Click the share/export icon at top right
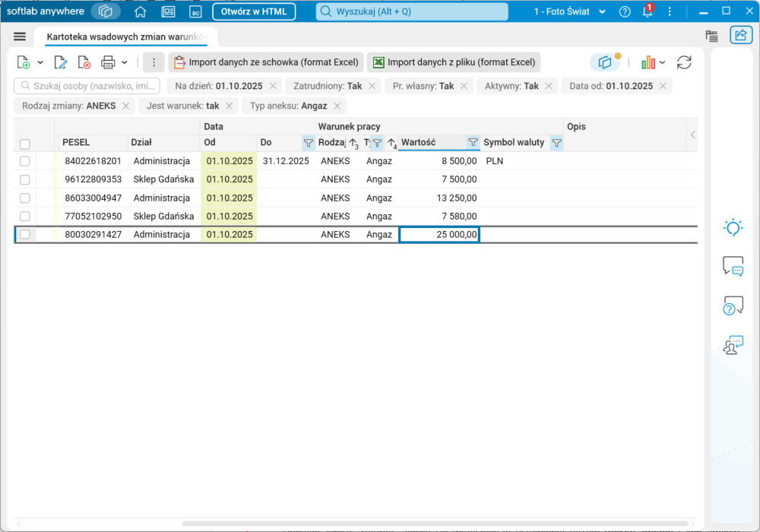Viewport: 760px width, 532px height. pos(740,35)
